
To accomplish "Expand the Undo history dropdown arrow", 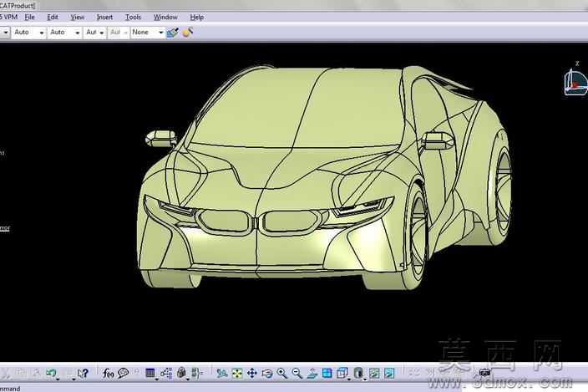I will click(x=58, y=379).
